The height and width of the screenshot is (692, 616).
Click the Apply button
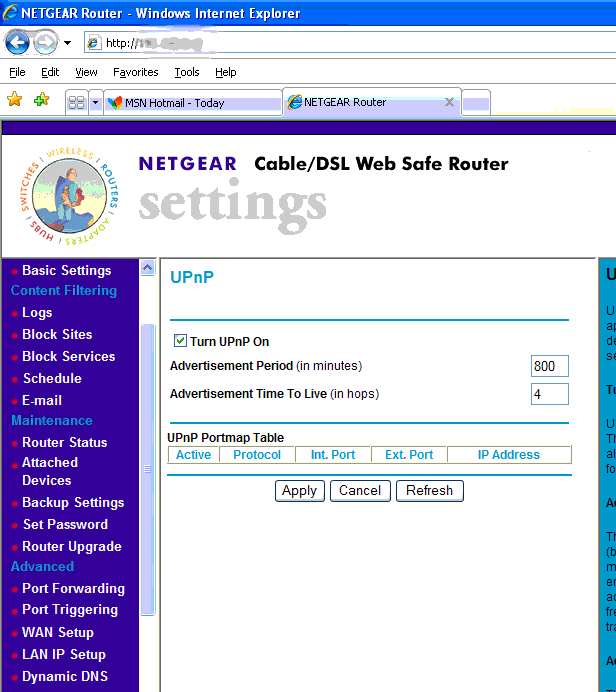(299, 490)
